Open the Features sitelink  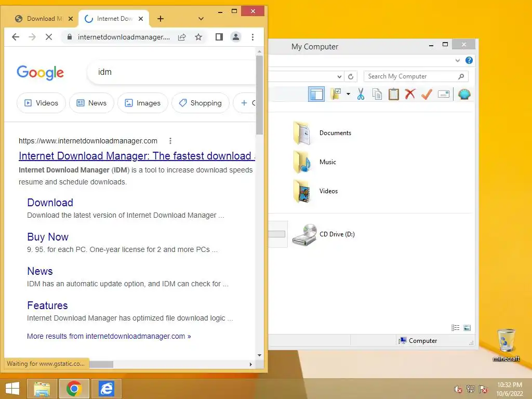(x=47, y=305)
